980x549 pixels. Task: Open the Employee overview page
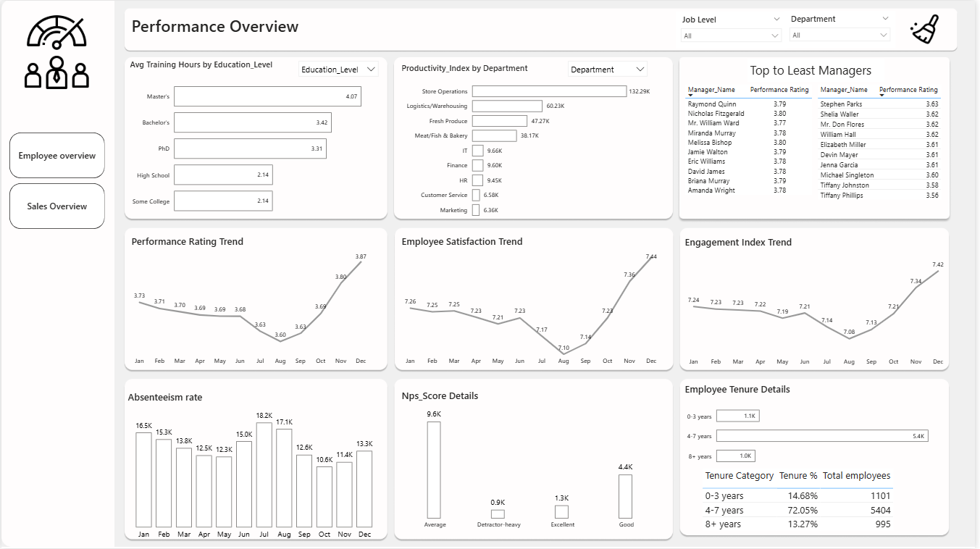pyautogui.click(x=57, y=156)
